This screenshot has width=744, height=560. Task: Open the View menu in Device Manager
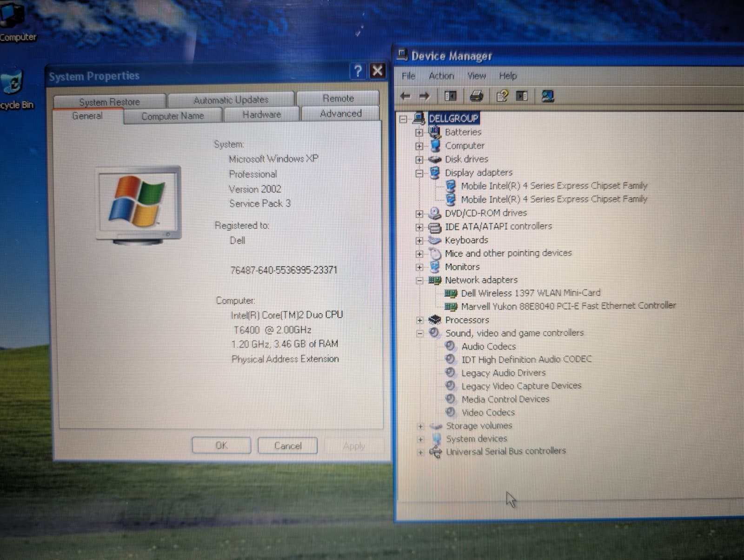click(x=476, y=76)
